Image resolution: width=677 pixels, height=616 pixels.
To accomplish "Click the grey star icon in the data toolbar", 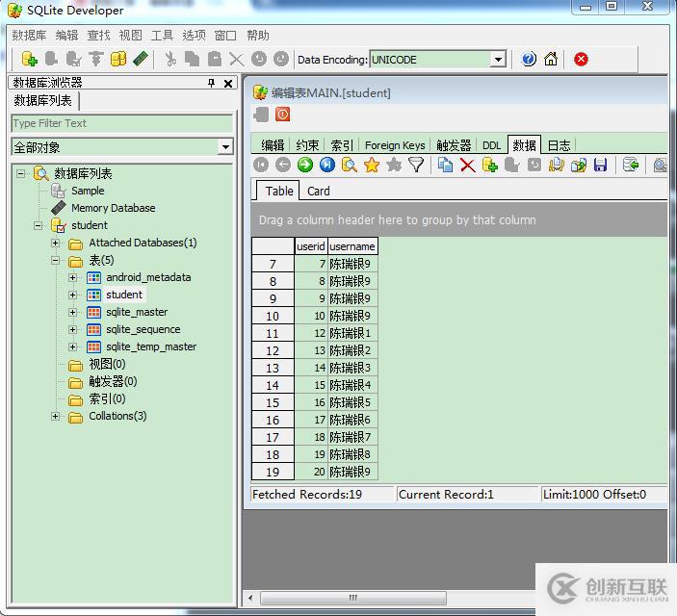I will tap(394, 165).
